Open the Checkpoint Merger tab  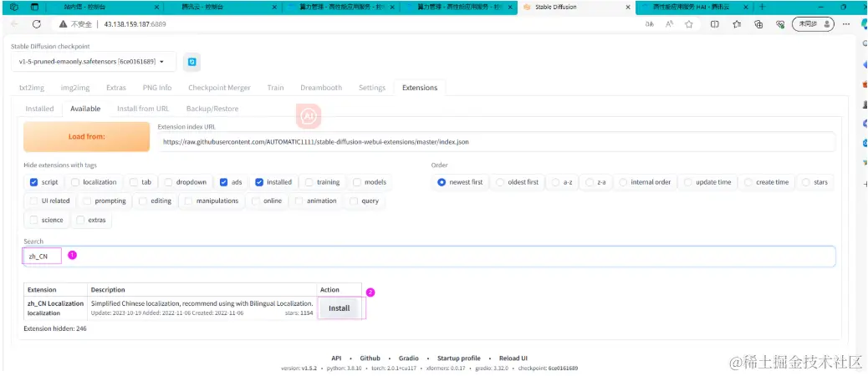pos(219,88)
